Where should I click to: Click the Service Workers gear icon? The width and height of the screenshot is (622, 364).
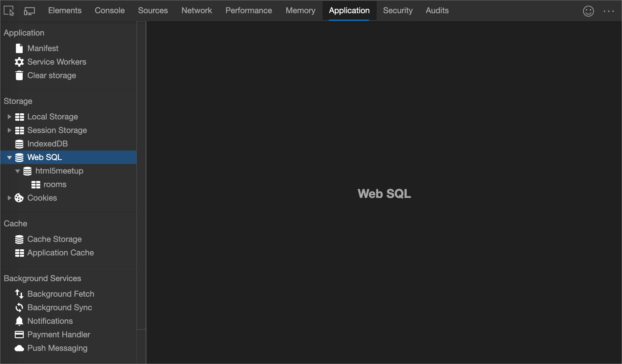pos(19,62)
